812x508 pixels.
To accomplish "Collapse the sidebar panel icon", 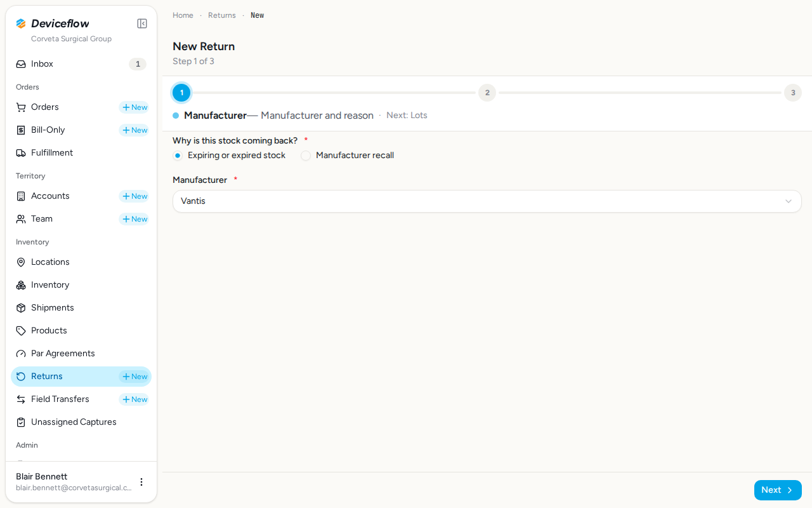I will [142, 23].
